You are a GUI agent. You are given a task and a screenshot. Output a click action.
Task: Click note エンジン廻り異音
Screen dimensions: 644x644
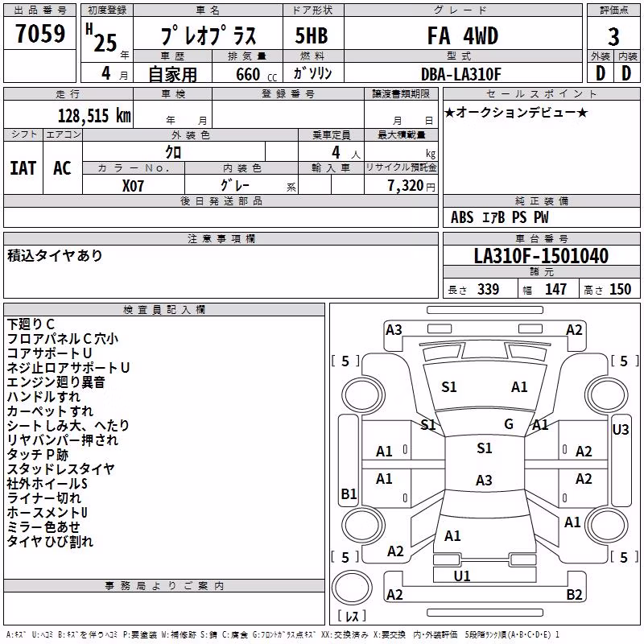56,382
